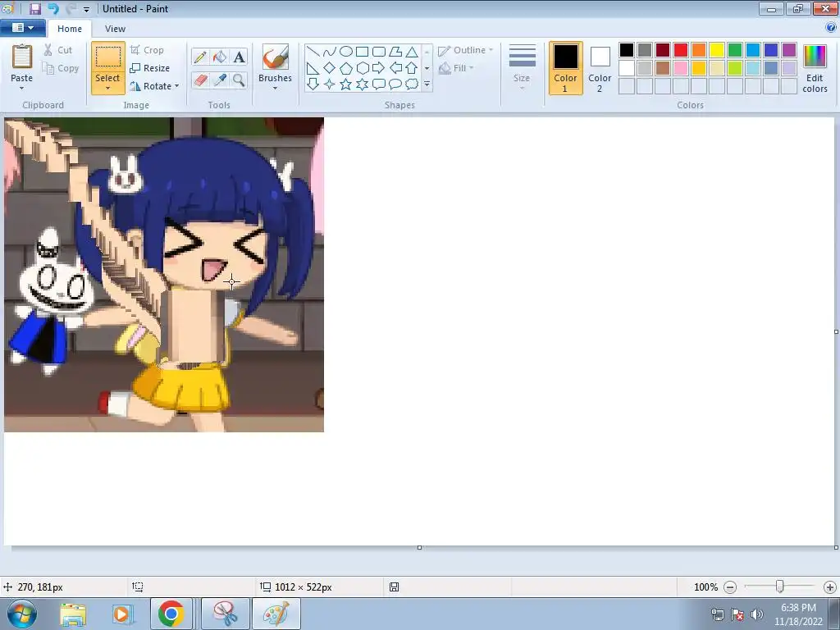Choose the Line shape
This screenshot has width=840, height=630.
click(313, 52)
